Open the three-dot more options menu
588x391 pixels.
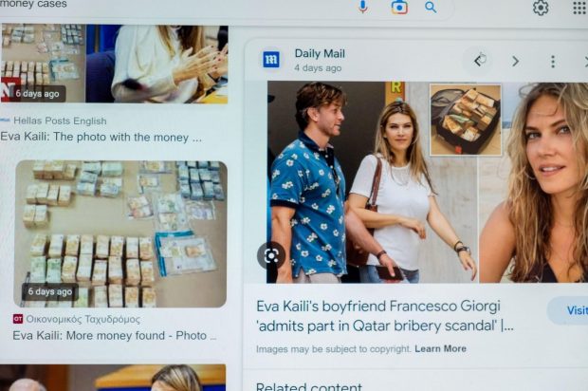click(553, 62)
